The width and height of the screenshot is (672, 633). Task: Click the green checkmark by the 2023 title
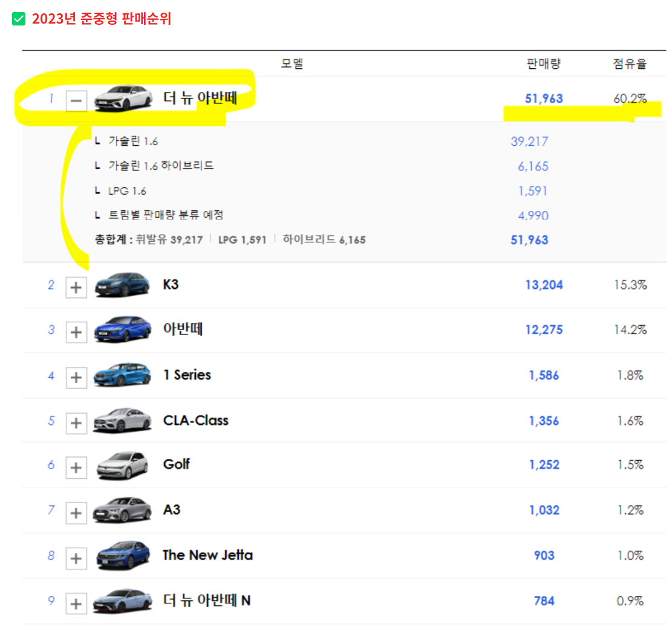[19, 19]
